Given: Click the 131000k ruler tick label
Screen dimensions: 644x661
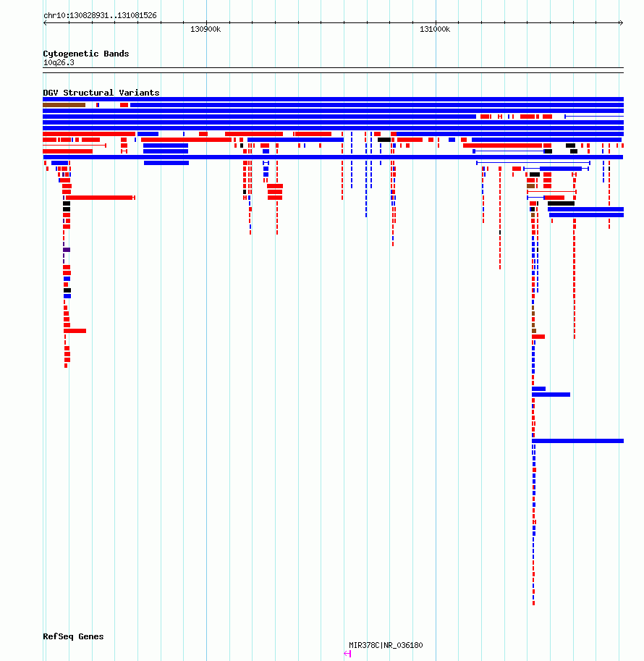Looking at the screenshot, I should pos(435,29).
